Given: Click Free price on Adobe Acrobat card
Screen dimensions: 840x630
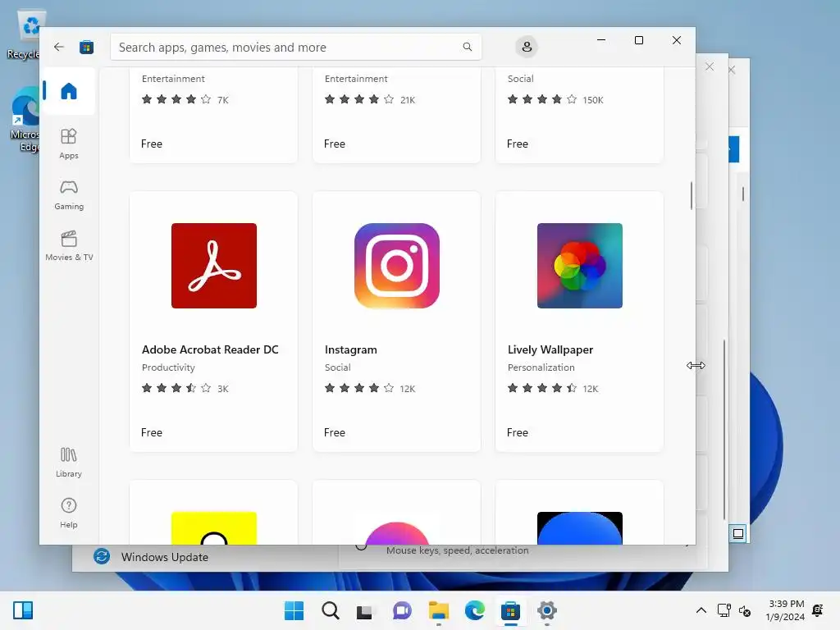Looking at the screenshot, I should coord(152,432).
